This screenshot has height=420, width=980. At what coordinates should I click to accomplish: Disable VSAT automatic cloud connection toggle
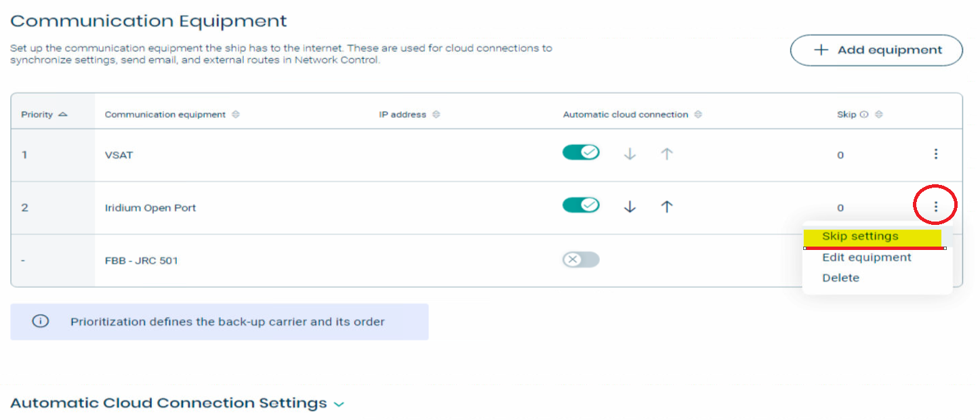click(x=581, y=152)
